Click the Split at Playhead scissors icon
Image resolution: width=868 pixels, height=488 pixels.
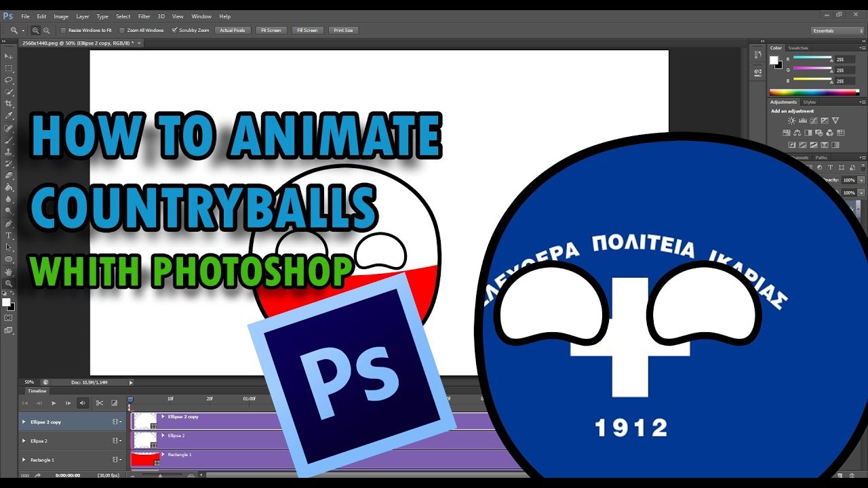99,403
